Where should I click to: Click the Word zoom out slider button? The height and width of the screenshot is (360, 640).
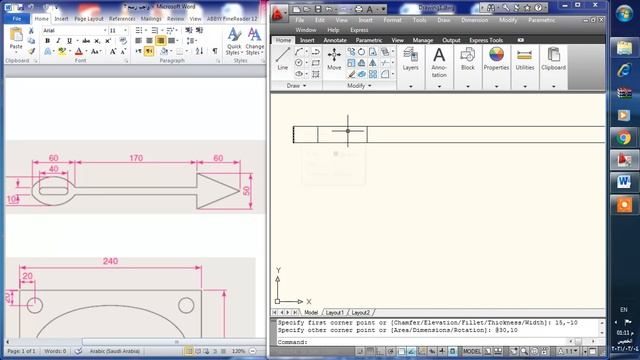point(253,351)
